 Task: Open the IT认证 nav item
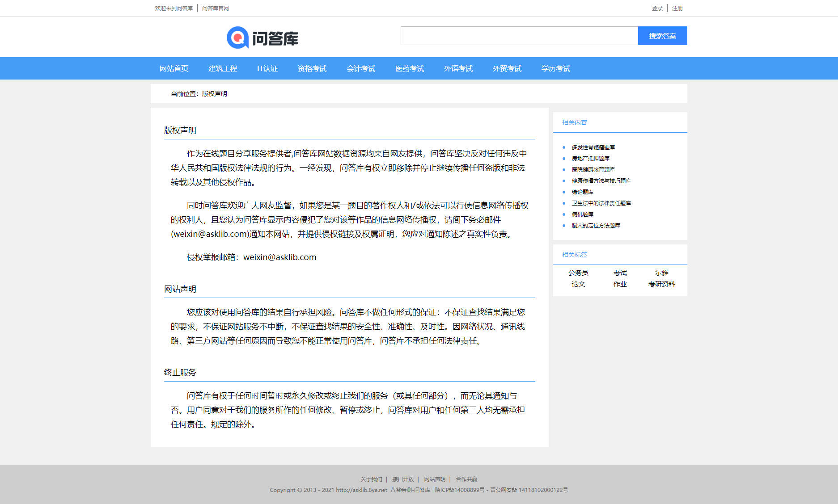pyautogui.click(x=267, y=68)
